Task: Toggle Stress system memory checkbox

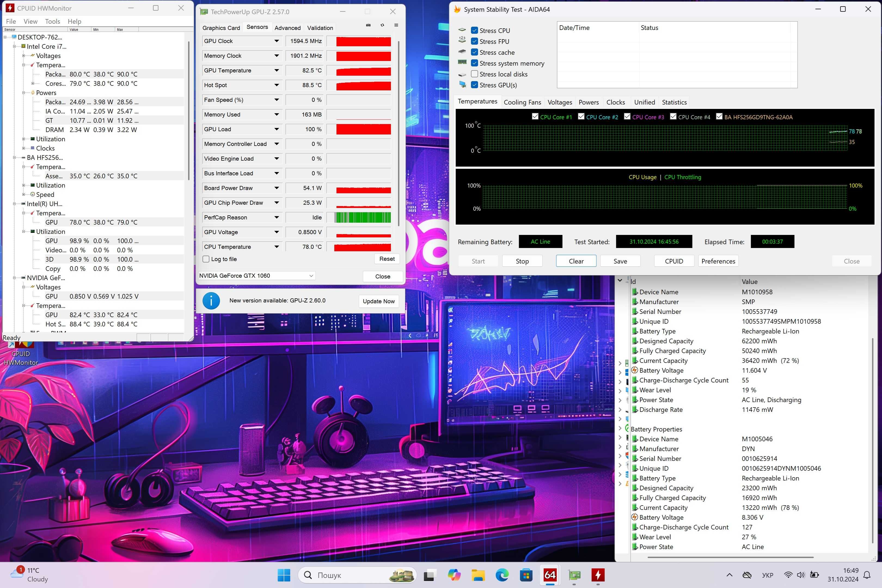Action: [474, 63]
